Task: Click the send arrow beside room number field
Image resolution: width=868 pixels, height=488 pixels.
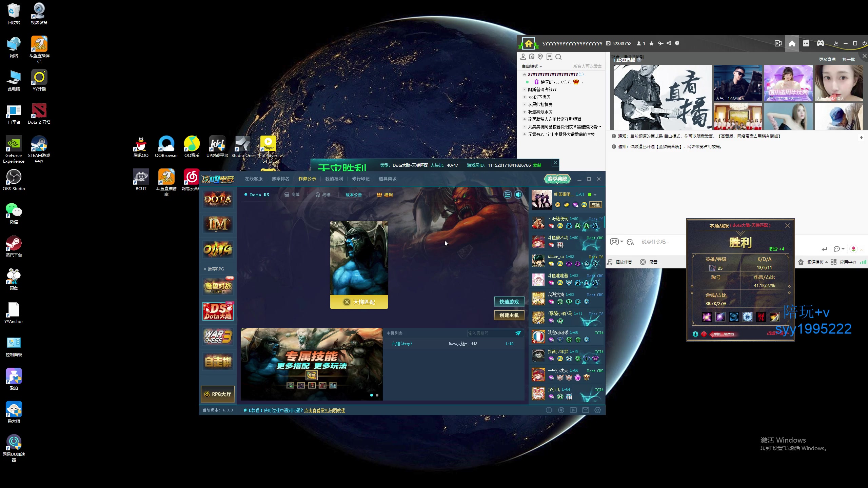Action: point(518,333)
